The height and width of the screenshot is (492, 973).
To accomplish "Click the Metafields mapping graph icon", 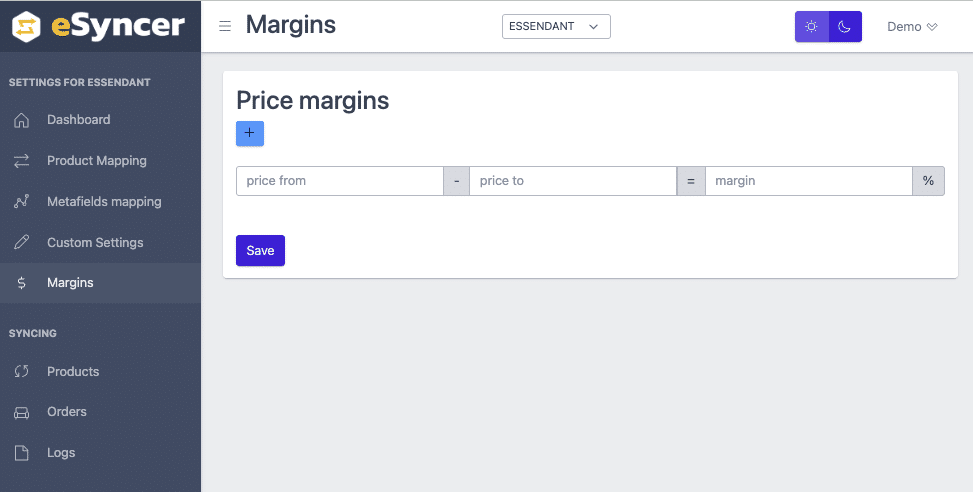I will [22, 202].
